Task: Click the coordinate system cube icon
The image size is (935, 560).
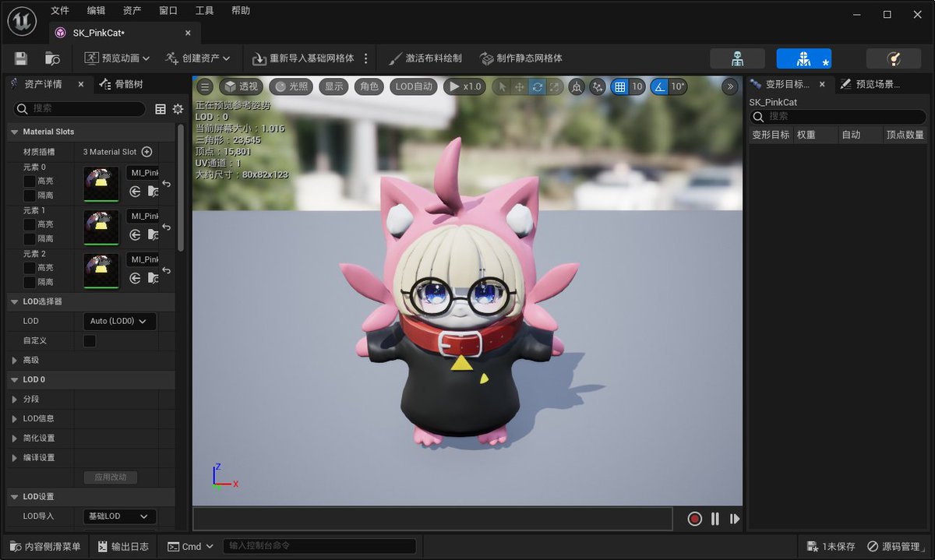Action: pyautogui.click(x=577, y=86)
